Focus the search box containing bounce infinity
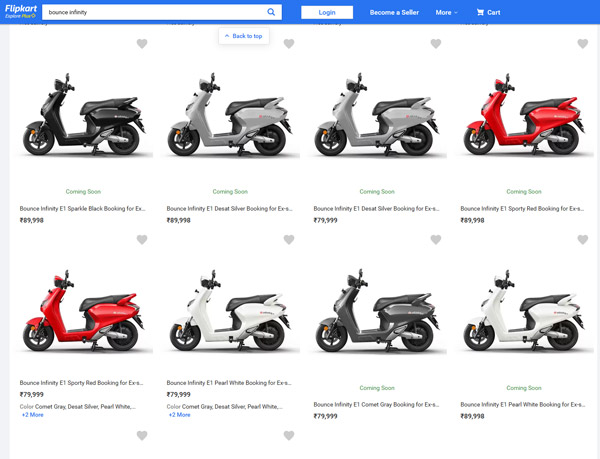Image resolution: width=600 pixels, height=459 pixels. tap(150, 12)
